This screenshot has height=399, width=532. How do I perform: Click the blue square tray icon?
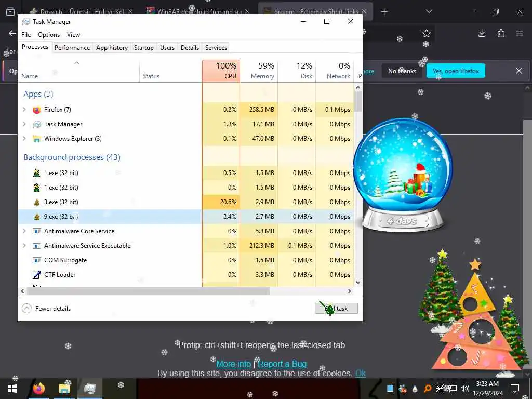tap(390, 389)
